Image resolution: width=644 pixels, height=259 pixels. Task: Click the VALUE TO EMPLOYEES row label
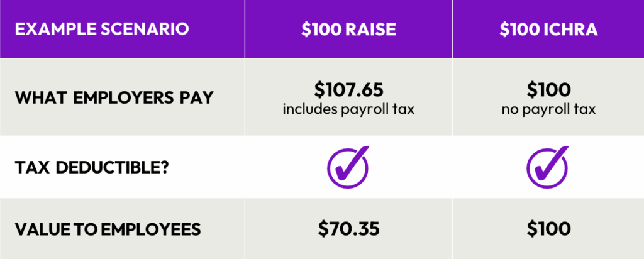(108, 229)
